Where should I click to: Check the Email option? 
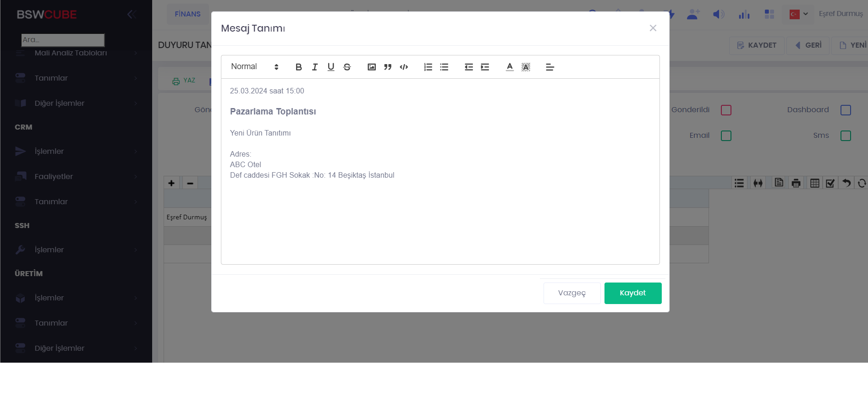coord(726,136)
